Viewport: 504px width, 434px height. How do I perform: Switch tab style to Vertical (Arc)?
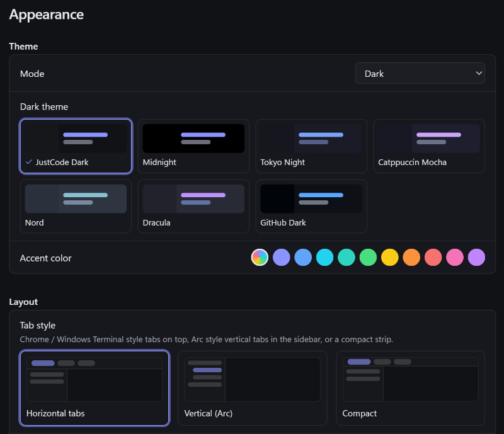pos(253,388)
